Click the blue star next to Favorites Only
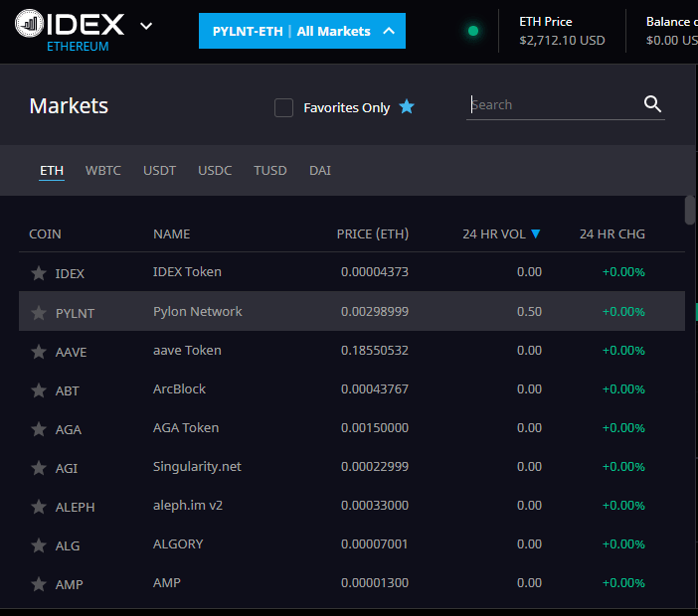The image size is (698, 616). (407, 106)
